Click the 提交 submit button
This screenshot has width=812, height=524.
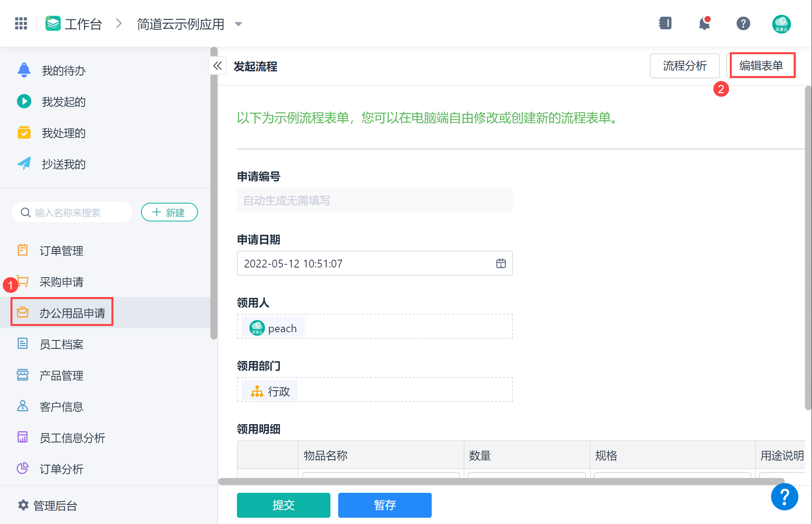[283, 505]
